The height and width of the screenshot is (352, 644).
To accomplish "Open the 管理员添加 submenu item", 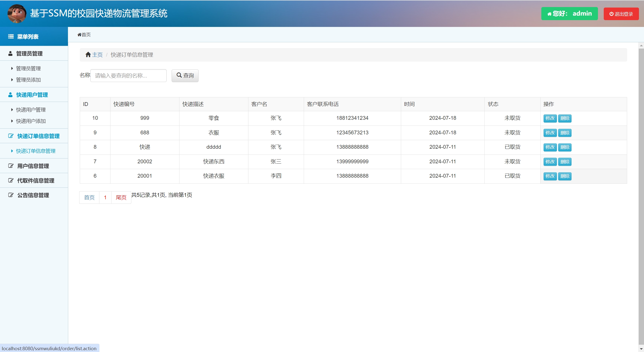I will pos(28,80).
